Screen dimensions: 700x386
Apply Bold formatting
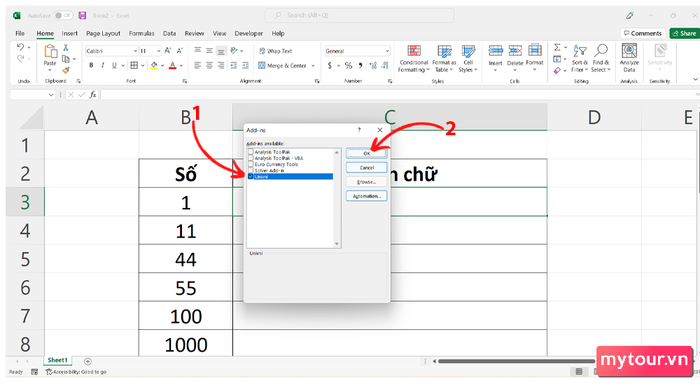coord(91,66)
